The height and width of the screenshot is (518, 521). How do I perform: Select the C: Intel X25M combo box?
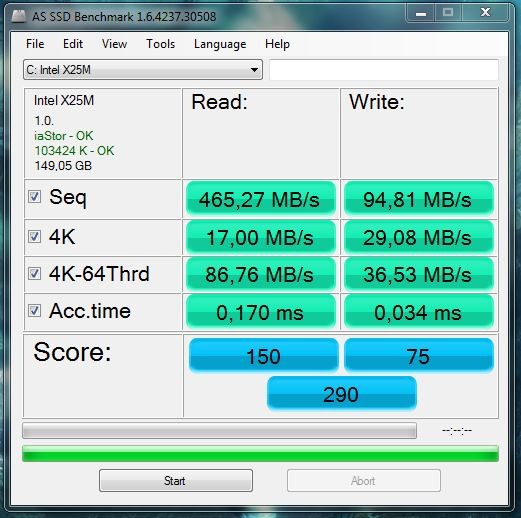[x=143, y=70]
